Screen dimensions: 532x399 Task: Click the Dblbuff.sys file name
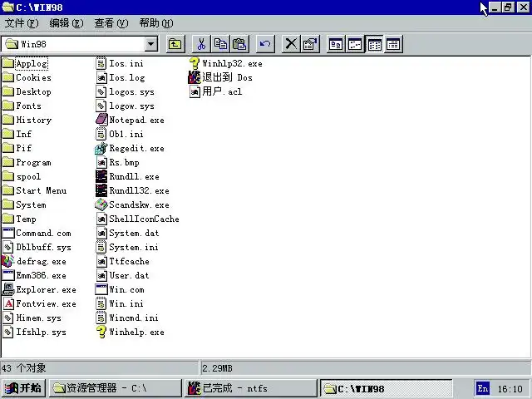click(x=44, y=248)
